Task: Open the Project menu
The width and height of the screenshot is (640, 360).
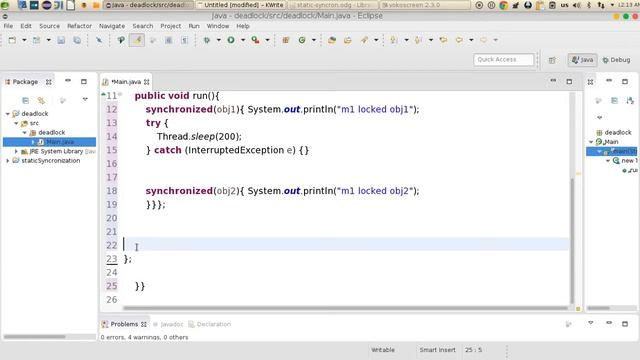Action: (x=171, y=26)
